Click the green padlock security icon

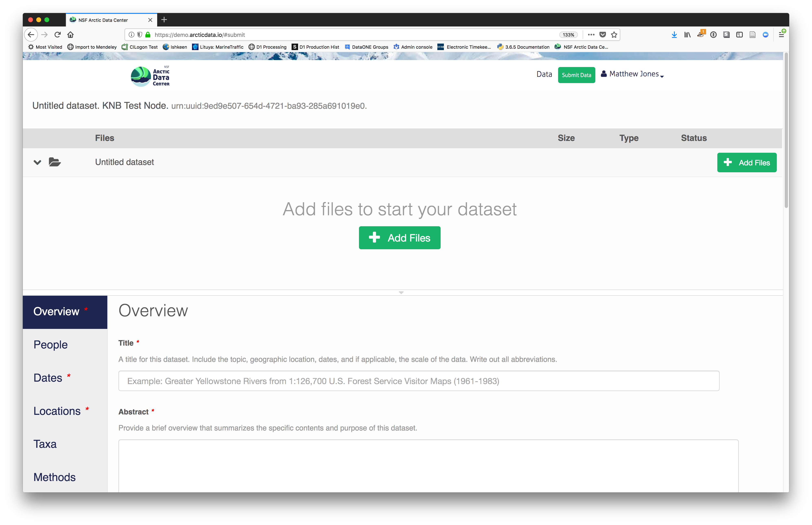148,35
